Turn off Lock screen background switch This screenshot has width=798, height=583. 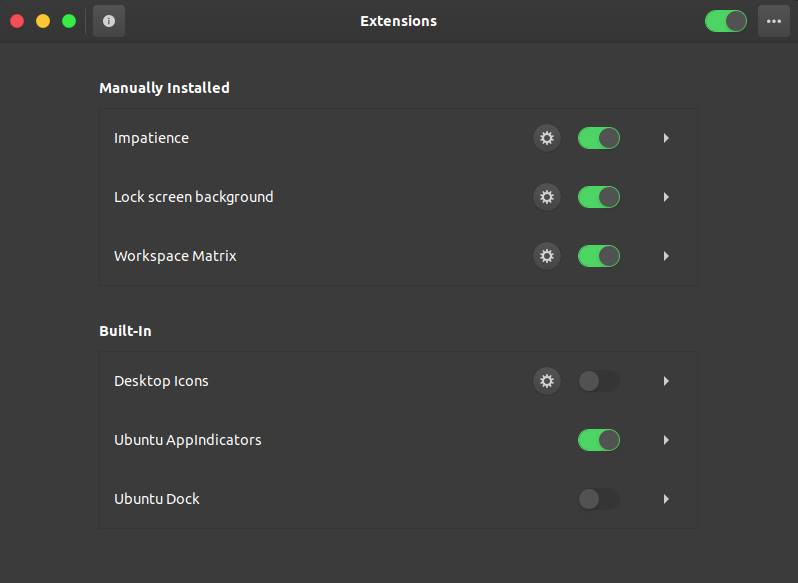598,197
